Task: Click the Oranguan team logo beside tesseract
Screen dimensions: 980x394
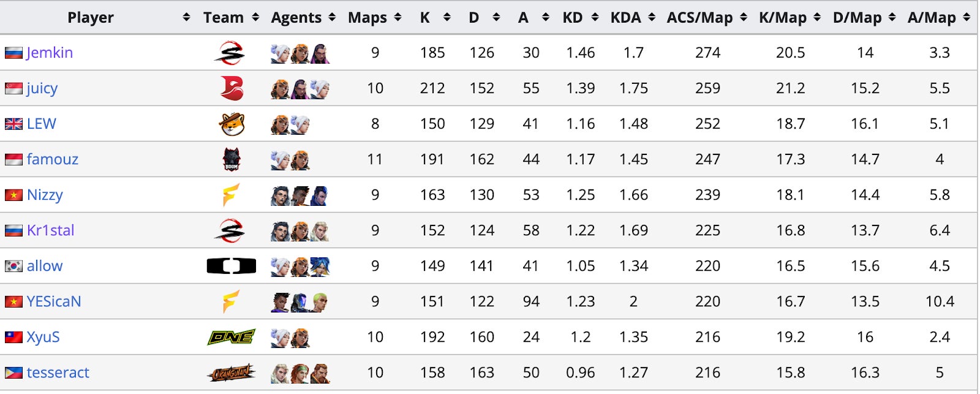Action: [231, 373]
